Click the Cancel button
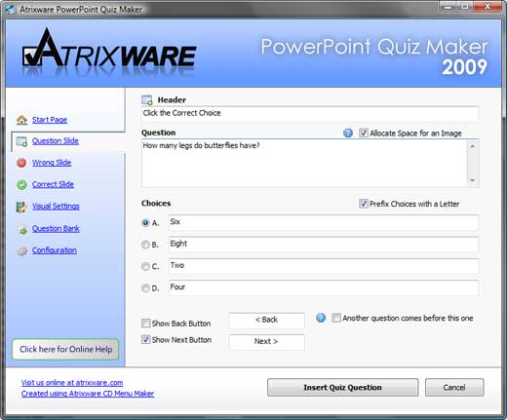The width and height of the screenshot is (507, 420). (454, 387)
